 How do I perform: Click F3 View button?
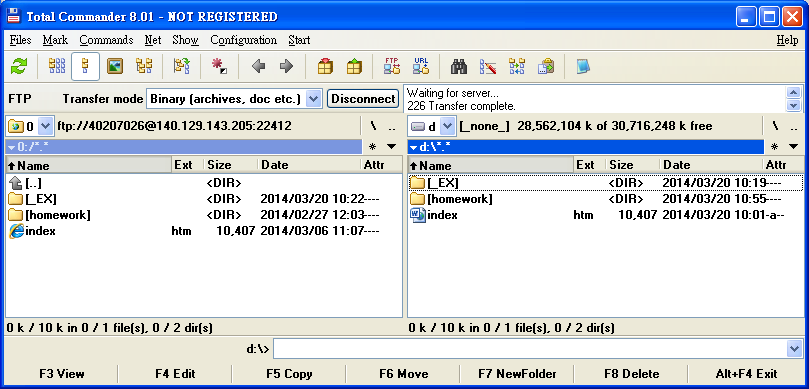(61, 374)
